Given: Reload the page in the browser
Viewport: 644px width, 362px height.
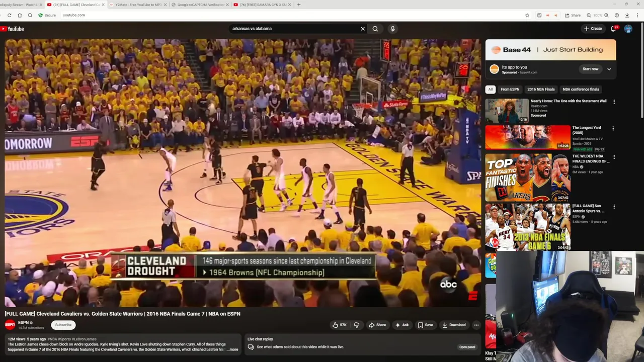Looking at the screenshot, I should tap(9, 15).
